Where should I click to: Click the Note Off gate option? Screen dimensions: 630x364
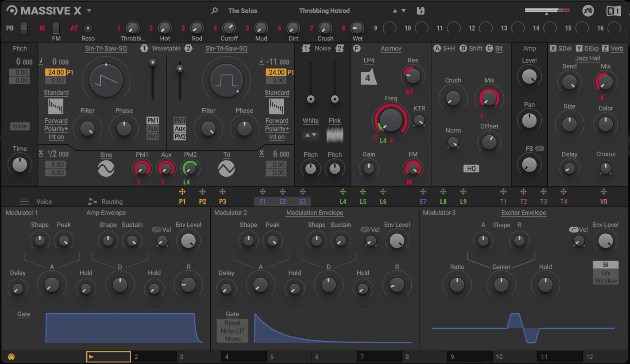233,331
